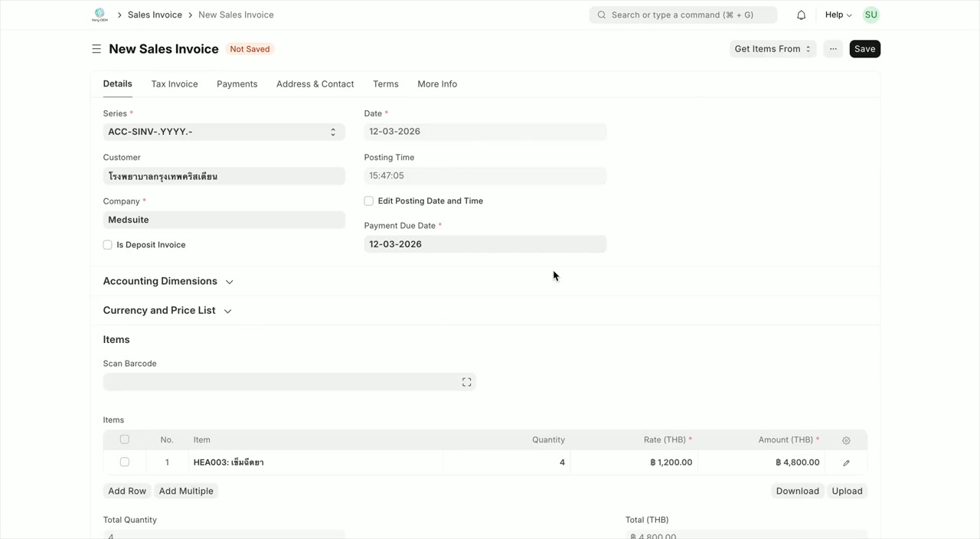Click the Customer input field
The height and width of the screenshot is (539, 980).
click(224, 175)
